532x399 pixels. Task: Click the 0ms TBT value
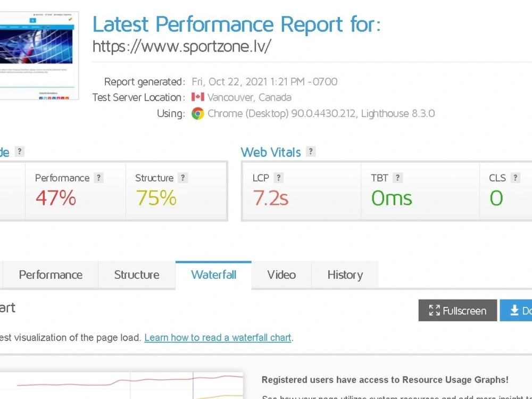point(392,198)
